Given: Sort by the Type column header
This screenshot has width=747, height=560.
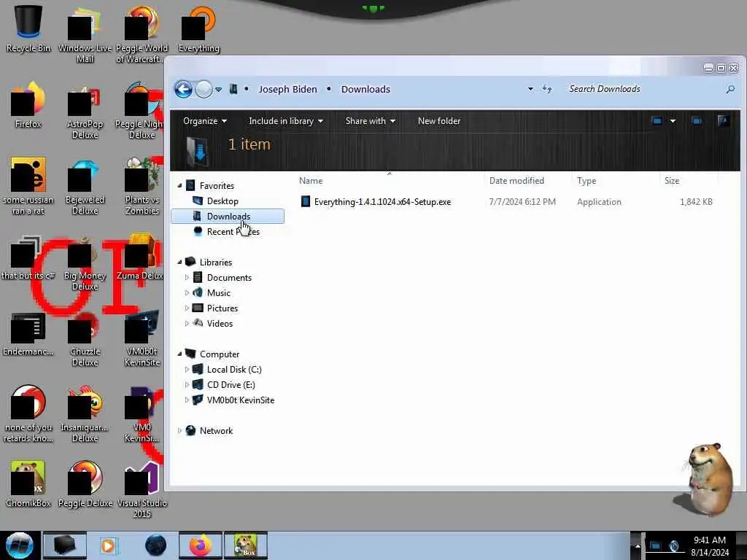Looking at the screenshot, I should pos(587,181).
